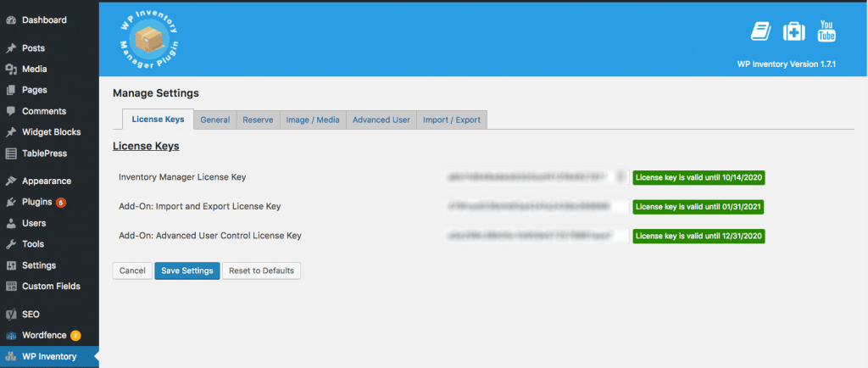Click the WP Inventory Manager Plugin logo
The image size is (868, 368).
[x=148, y=38]
